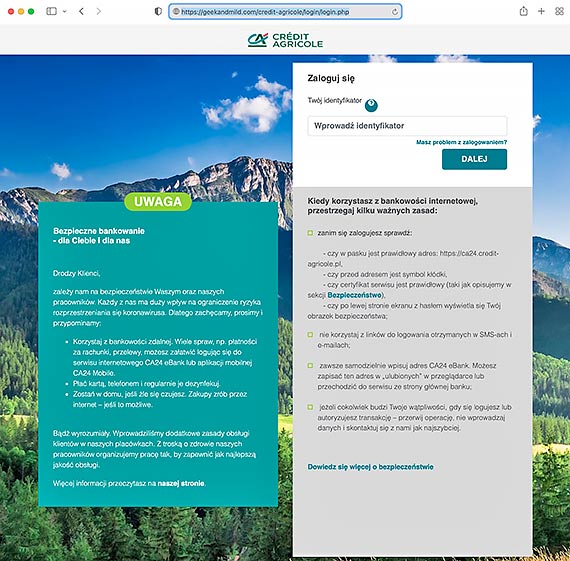
Task: Click the red close window button
Action: pyautogui.click(x=11, y=12)
